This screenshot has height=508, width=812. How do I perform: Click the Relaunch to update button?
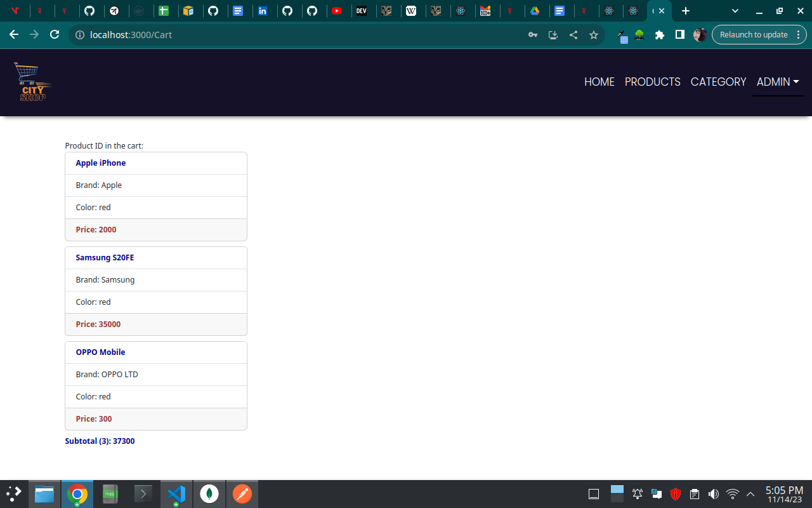pos(755,34)
